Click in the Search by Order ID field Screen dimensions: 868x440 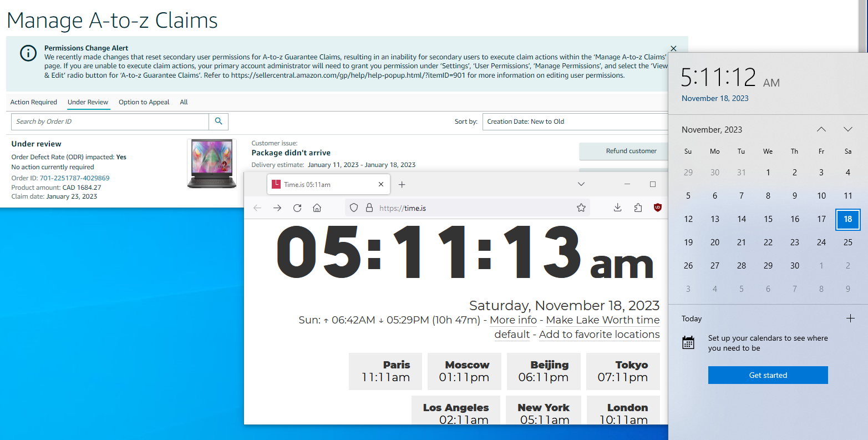pos(110,122)
